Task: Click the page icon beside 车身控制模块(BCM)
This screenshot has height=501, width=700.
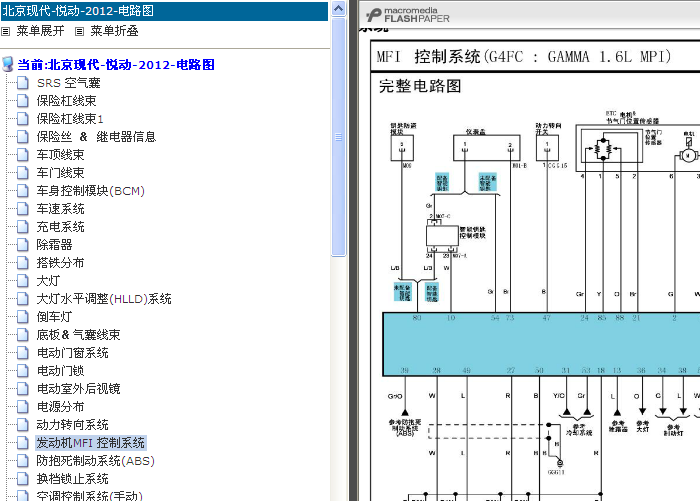Action: 23,191
